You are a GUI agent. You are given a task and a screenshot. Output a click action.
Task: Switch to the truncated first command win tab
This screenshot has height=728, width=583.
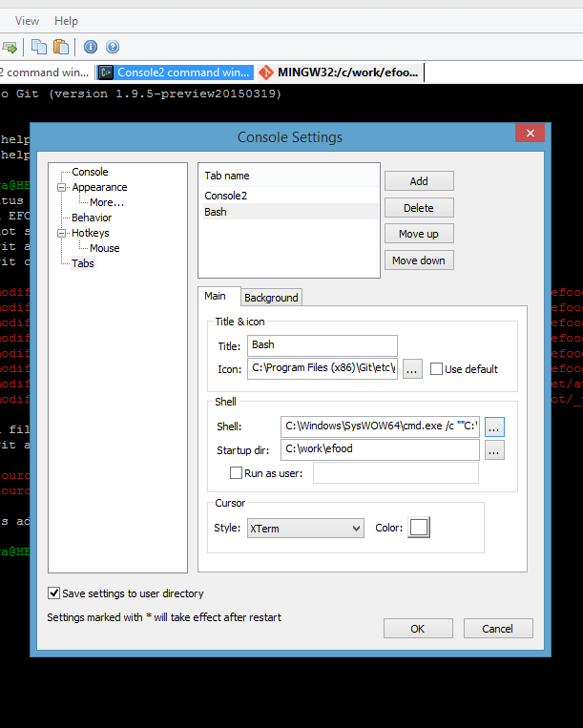click(47, 73)
